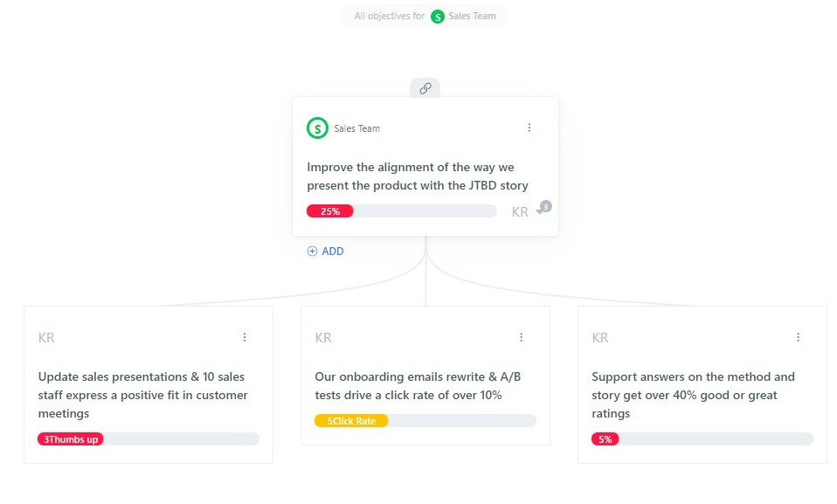Open the comments bubble showing 3 on the objective
The image size is (837, 504).
[544, 208]
